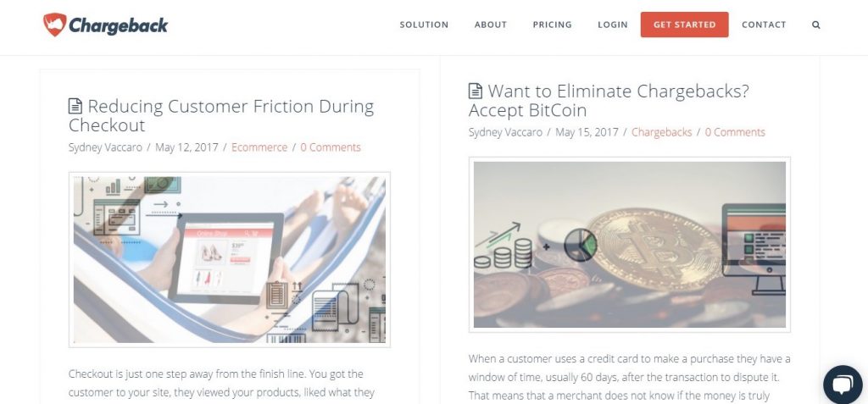Open the BitCoin coins article thumbnail
The height and width of the screenshot is (404, 868).
pyautogui.click(x=630, y=245)
